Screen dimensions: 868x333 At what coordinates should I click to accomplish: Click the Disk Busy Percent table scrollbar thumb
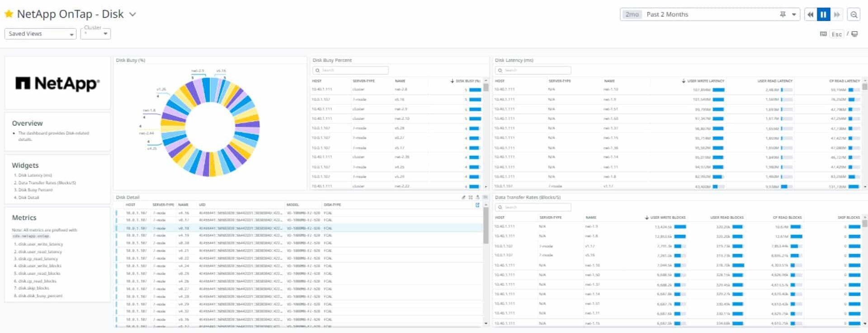[486, 87]
